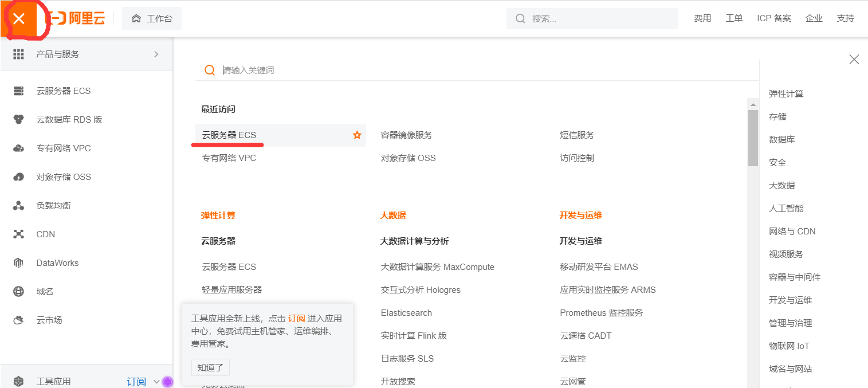This screenshot has height=388, width=868.
Task: Focus the top 搜索 search field
Action: [592, 18]
